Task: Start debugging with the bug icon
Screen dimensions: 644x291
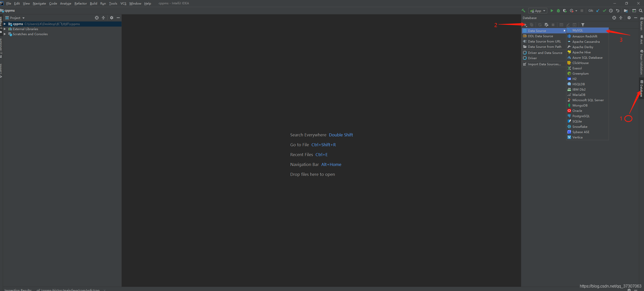Action: click(558, 11)
